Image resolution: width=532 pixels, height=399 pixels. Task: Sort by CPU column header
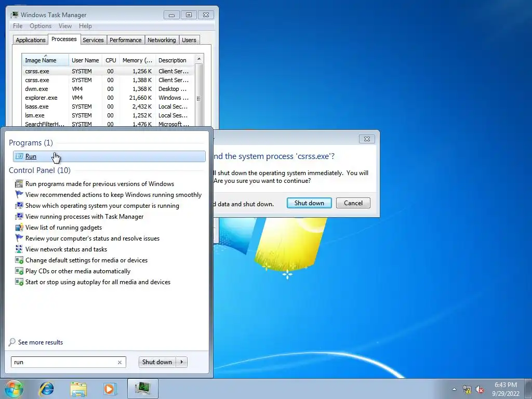click(x=111, y=60)
